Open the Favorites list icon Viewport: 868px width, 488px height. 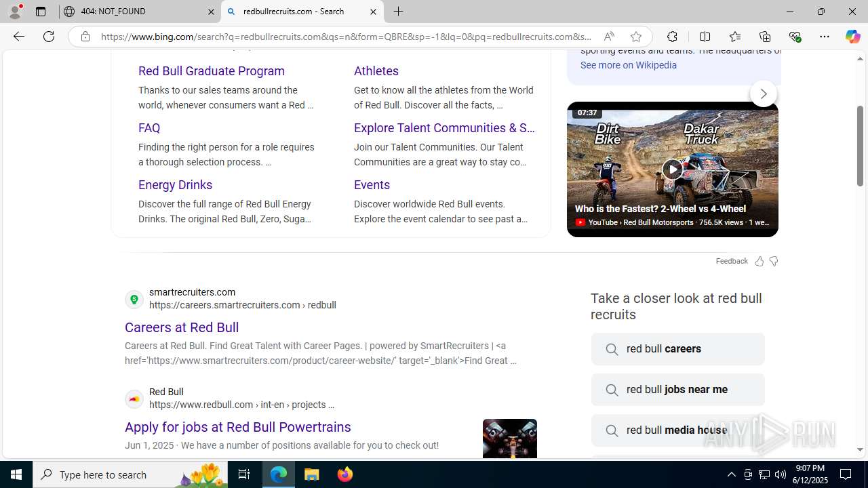pyautogui.click(x=735, y=37)
